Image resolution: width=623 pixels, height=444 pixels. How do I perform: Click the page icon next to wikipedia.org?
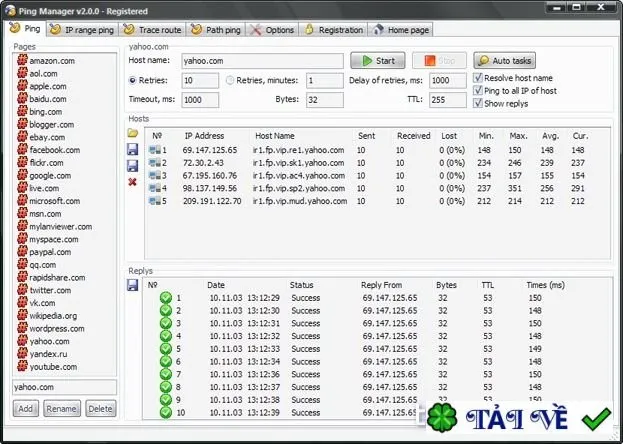(x=23, y=316)
